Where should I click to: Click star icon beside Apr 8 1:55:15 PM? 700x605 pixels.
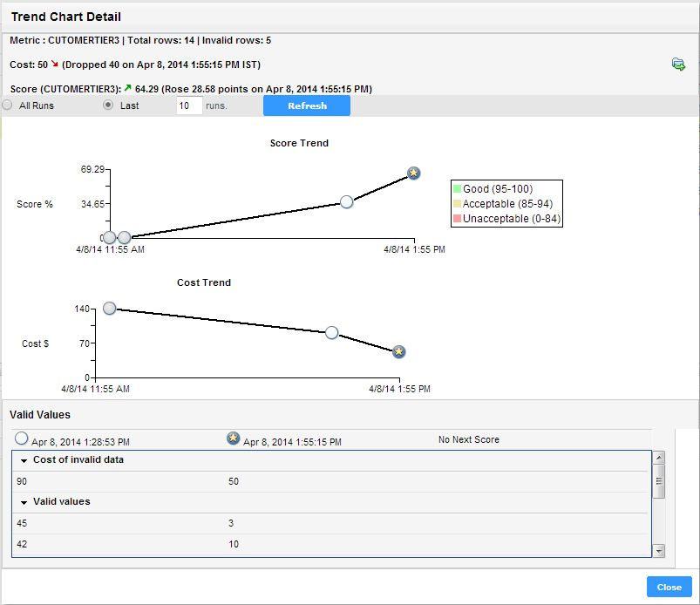click(x=233, y=438)
